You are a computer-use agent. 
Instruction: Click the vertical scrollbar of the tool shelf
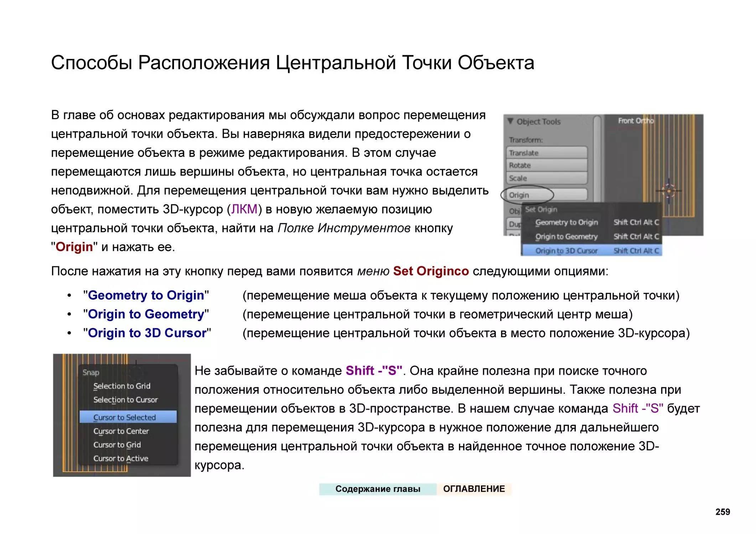coord(597,158)
